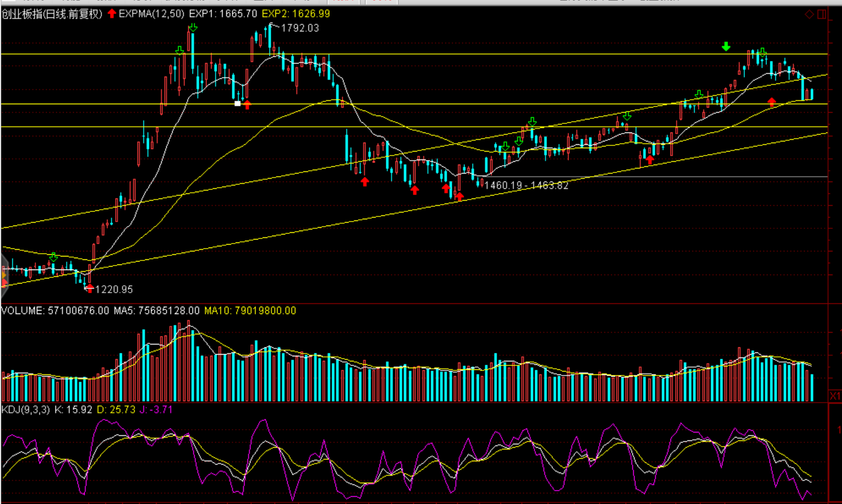Click the gray side handle at left edge
Image resolution: width=842 pixels, height=504 pixels.
pyautogui.click(x=3, y=277)
